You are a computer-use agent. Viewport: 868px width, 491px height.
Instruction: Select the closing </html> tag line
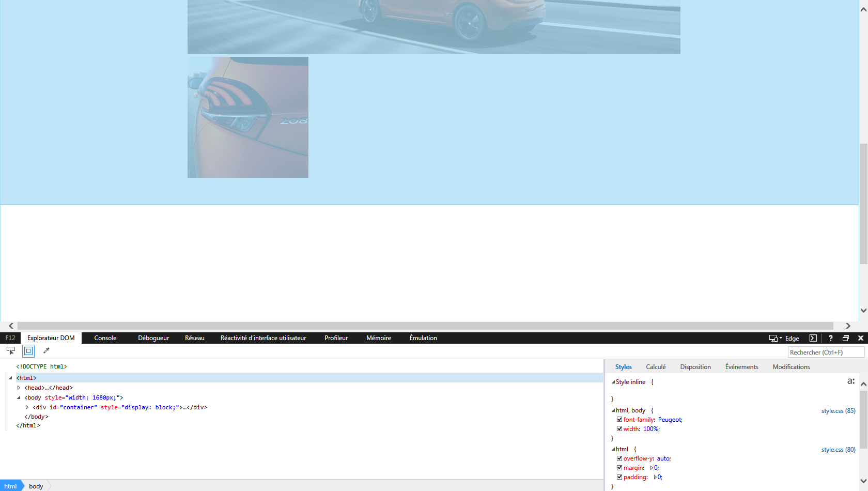28,425
